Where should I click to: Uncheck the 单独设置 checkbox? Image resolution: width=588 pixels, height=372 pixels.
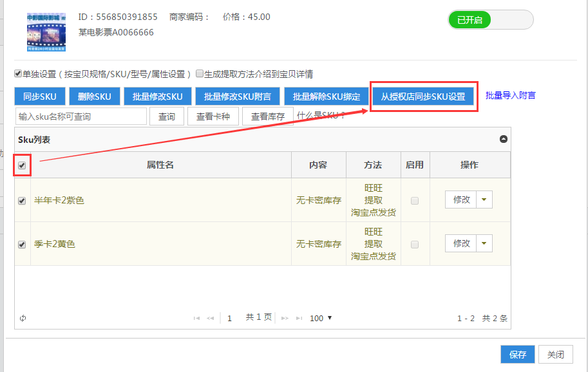pos(18,73)
